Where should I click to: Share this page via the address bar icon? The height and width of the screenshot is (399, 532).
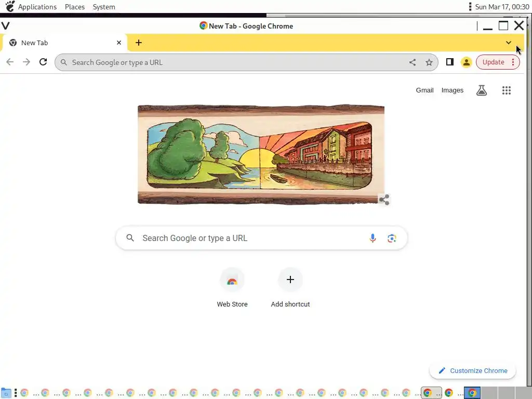[412, 62]
